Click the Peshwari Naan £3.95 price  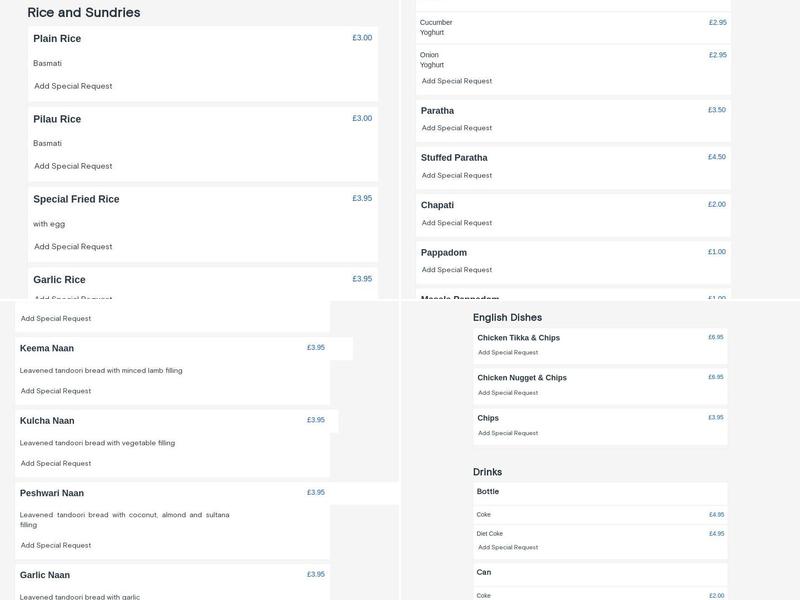point(315,492)
